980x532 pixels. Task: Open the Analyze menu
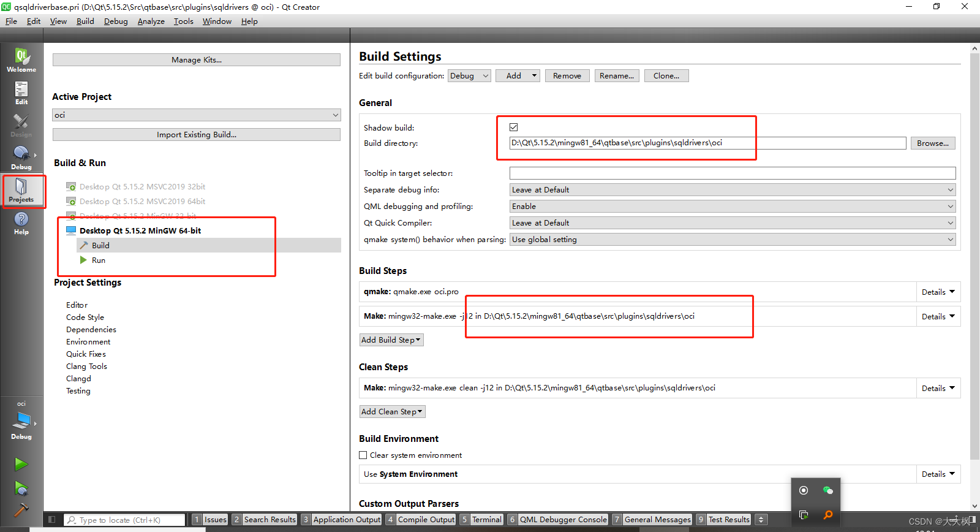[151, 21]
